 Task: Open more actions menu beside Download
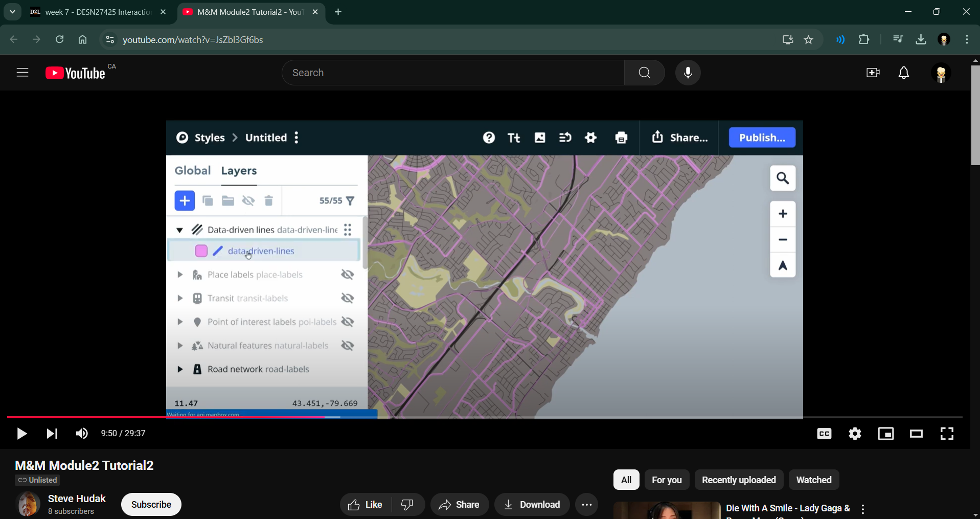point(586,505)
